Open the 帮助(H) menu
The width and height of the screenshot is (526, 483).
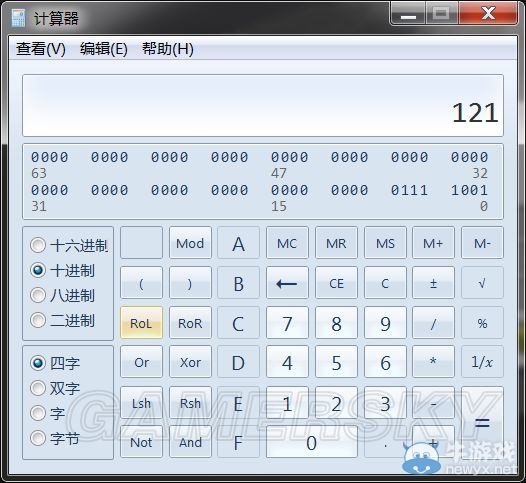click(168, 49)
